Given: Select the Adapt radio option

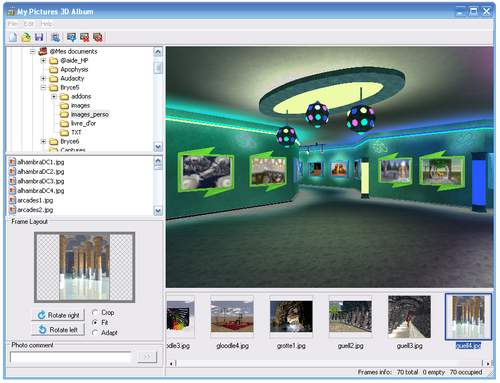Looking at the screenshot, I should [95, 332].
